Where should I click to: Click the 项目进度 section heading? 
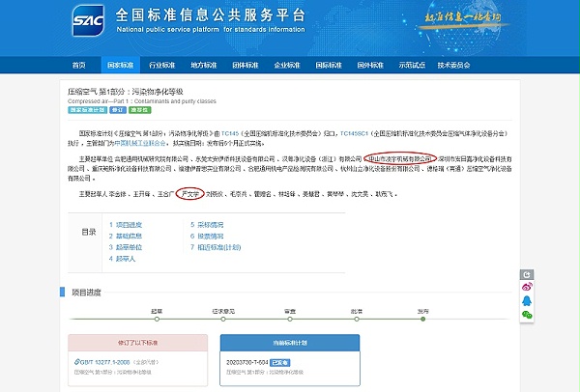(x=86, y=293)
